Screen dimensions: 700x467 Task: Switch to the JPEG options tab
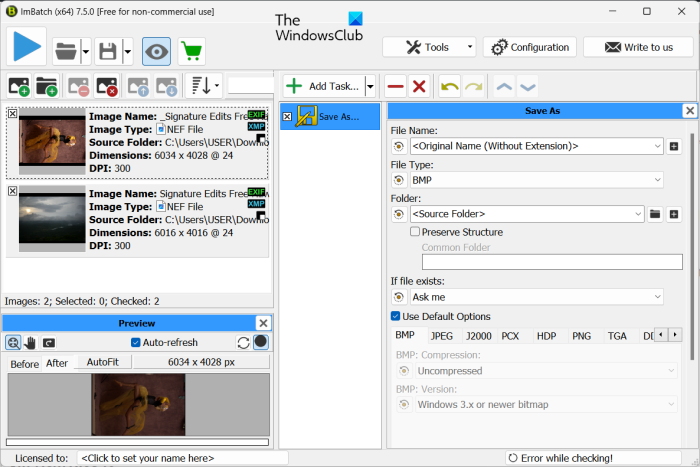442,336
